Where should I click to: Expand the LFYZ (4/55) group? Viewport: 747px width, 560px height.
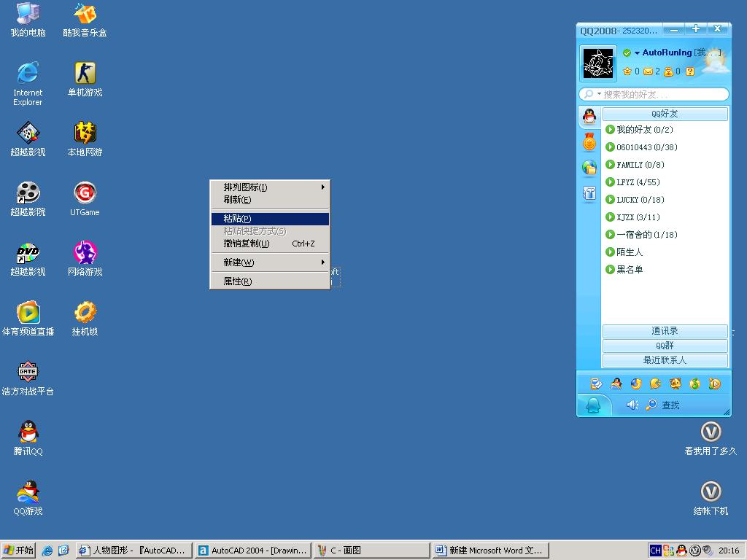pyautogui.click(x=632, y=182)
